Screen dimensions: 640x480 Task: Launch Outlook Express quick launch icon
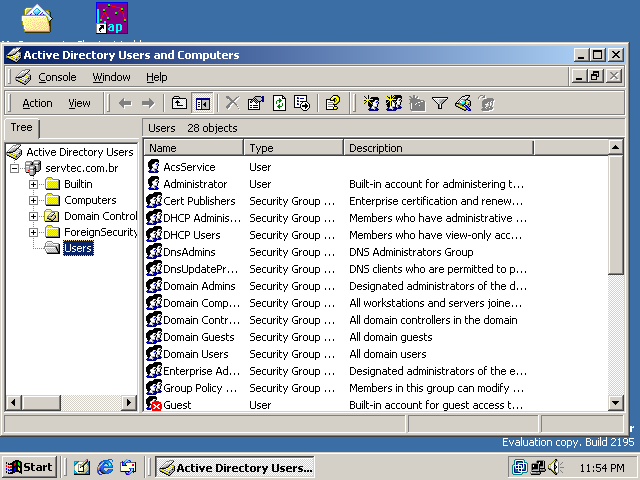(x=128, y=467)
